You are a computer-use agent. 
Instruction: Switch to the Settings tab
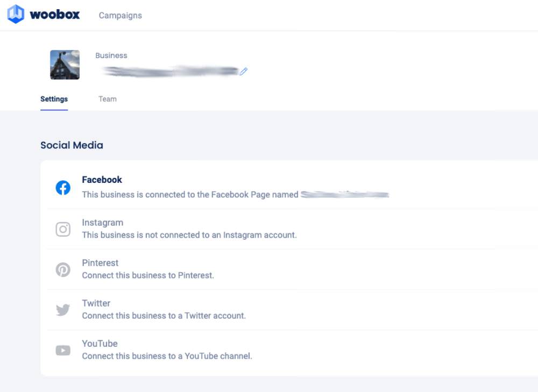54,99
